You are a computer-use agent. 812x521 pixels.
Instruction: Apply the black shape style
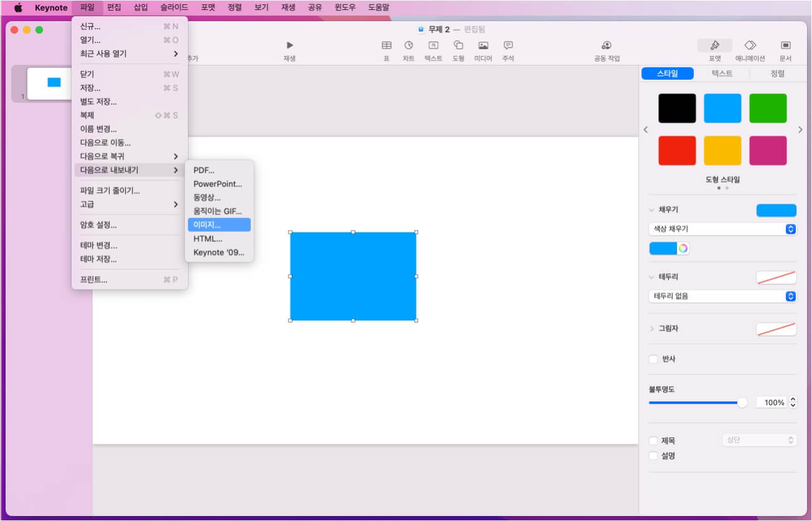(677, 108)
